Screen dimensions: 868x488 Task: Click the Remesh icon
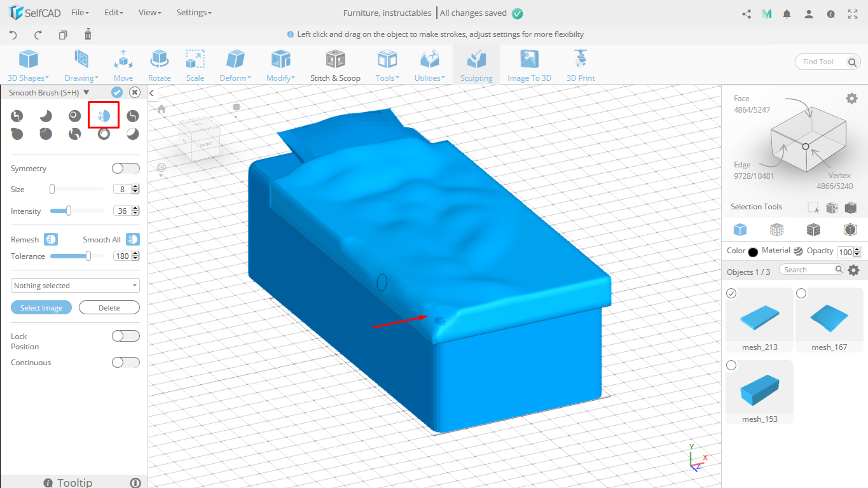click(51, 239)
